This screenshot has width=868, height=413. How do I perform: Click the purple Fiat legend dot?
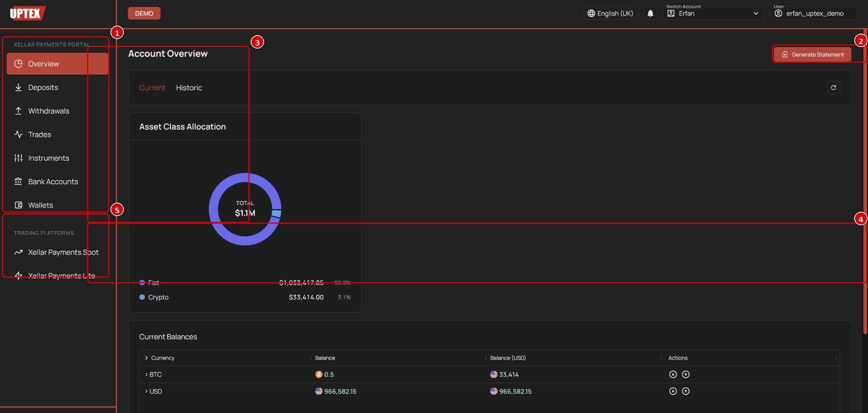(x=142, y=283)
